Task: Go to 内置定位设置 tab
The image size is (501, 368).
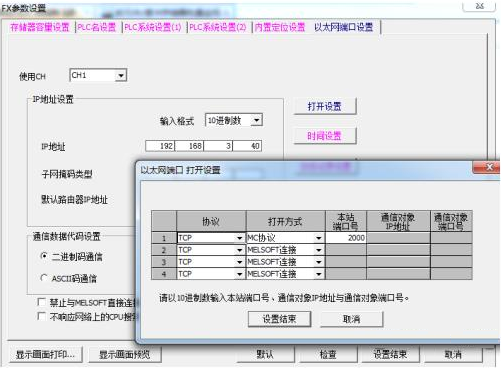Action: tap(280, 27)
